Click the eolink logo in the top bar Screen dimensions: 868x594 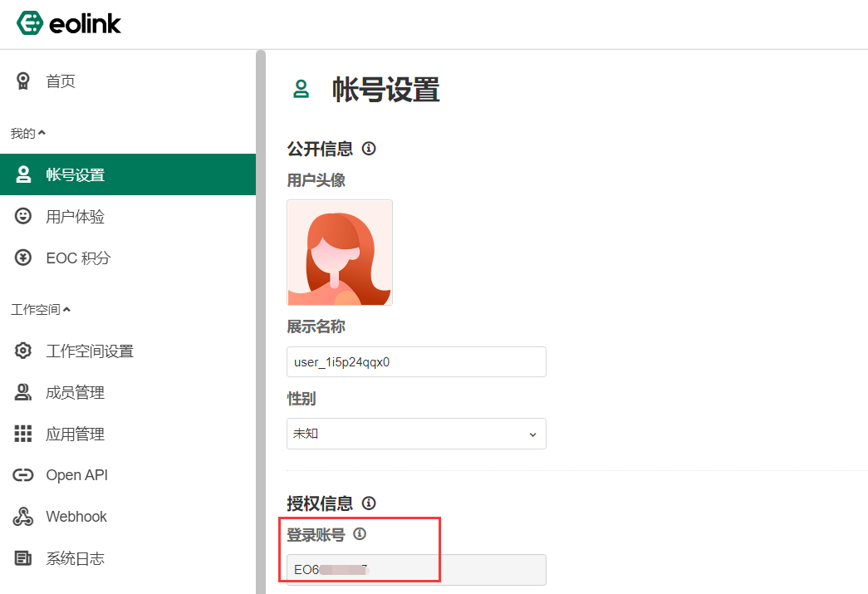[69, 23]
